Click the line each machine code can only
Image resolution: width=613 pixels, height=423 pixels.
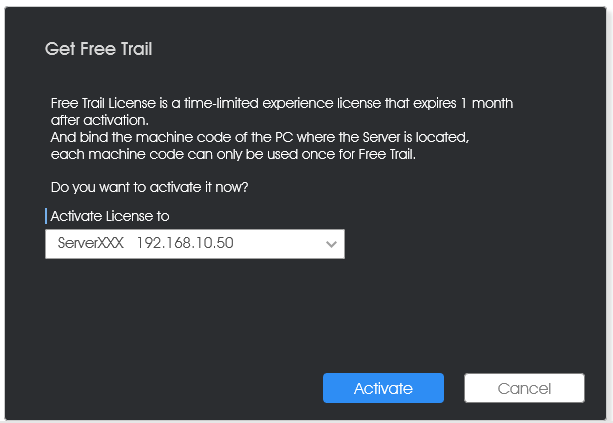click(233, 154)
